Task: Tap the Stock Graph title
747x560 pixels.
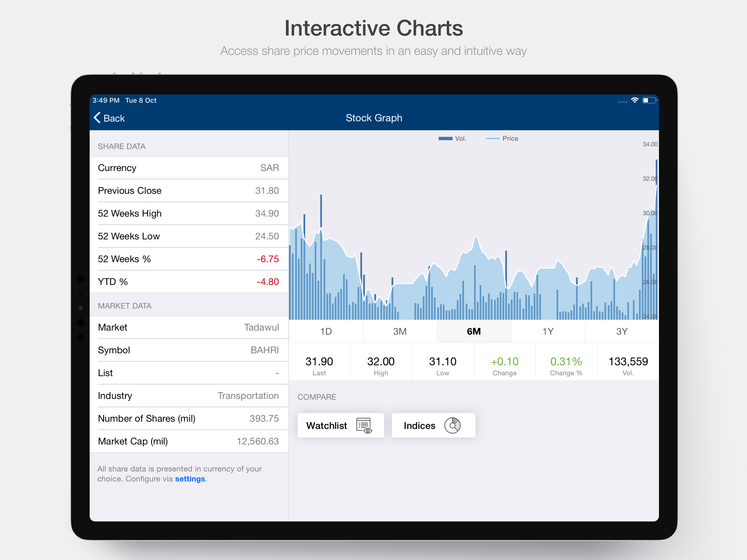Action: [374, 118]
